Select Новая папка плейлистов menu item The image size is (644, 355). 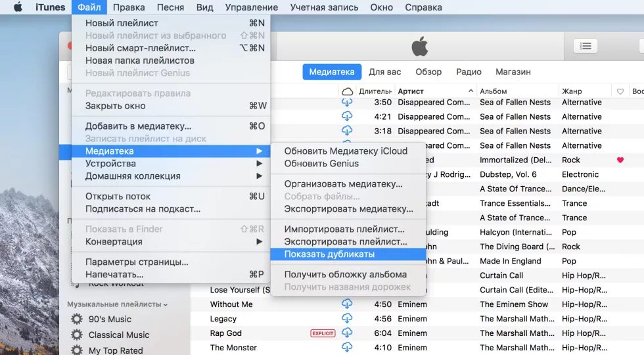[171, 60]
